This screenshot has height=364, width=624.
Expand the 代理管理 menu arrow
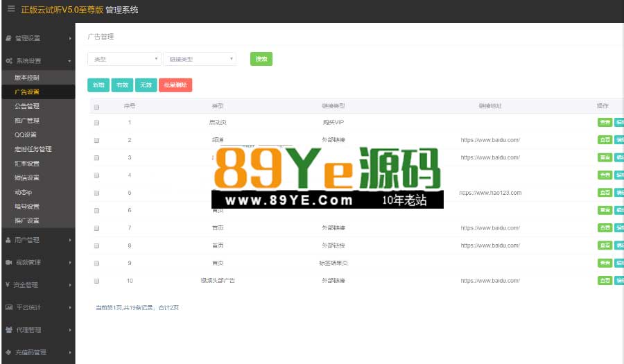[70, 330]
